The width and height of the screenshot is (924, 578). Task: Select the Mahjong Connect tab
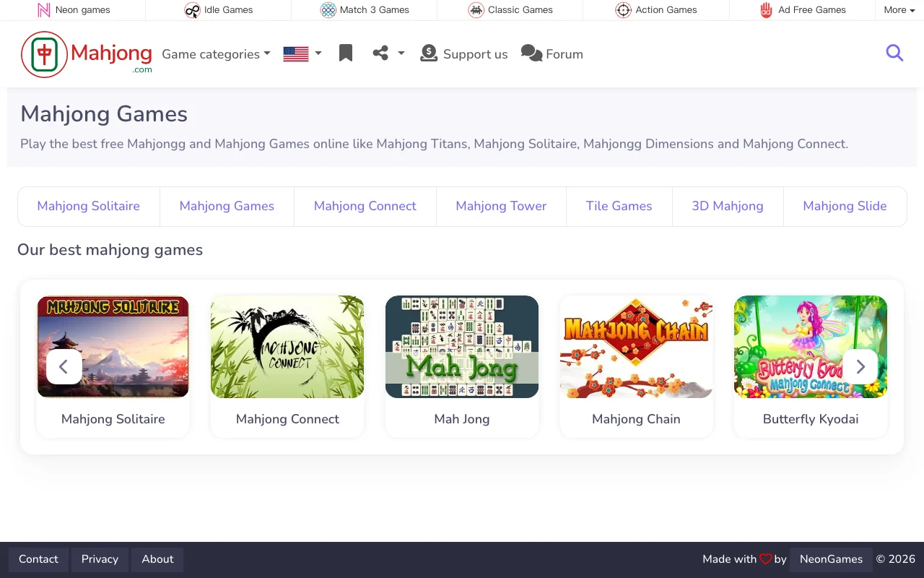365,206
